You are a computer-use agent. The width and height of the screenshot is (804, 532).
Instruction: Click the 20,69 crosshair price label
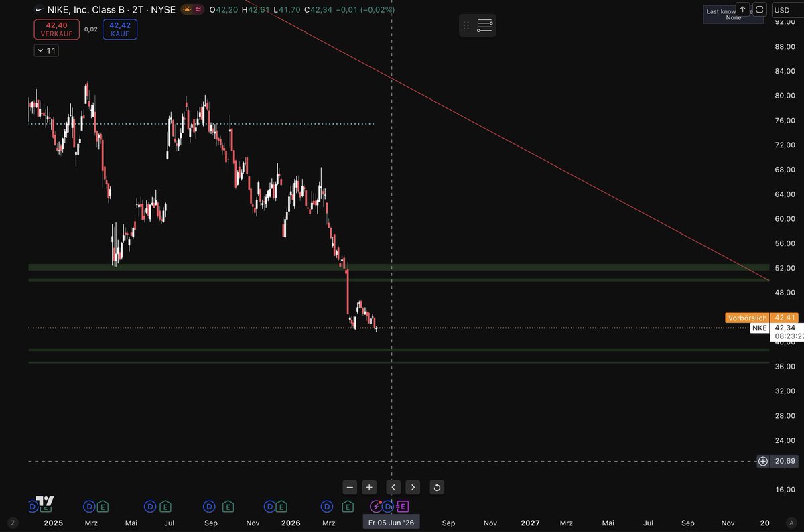coord(784,461)
